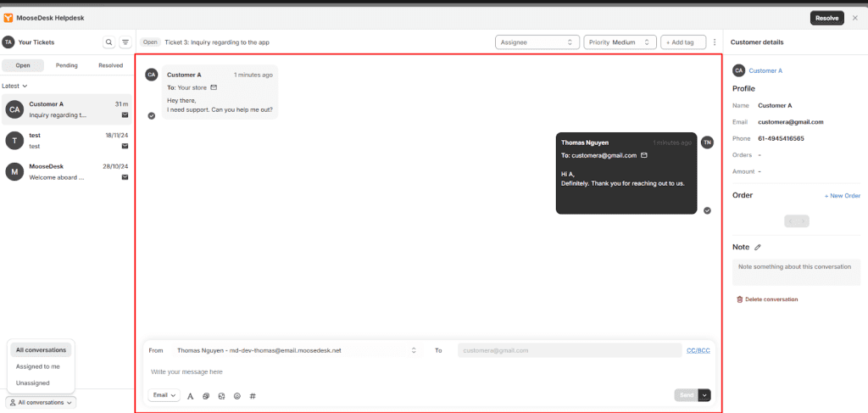Expand the Latest sort dropdown
The height and width of the screenshot is (413, 868).
(14, 86)
